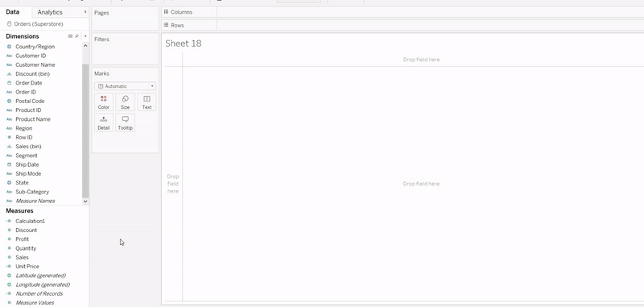Click the number icon beside Profit

click(9, 239)
